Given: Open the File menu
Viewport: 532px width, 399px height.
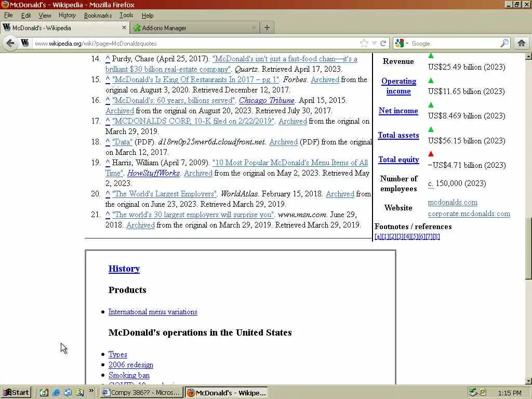Looking at the screenshot, I should pos(8,15).
